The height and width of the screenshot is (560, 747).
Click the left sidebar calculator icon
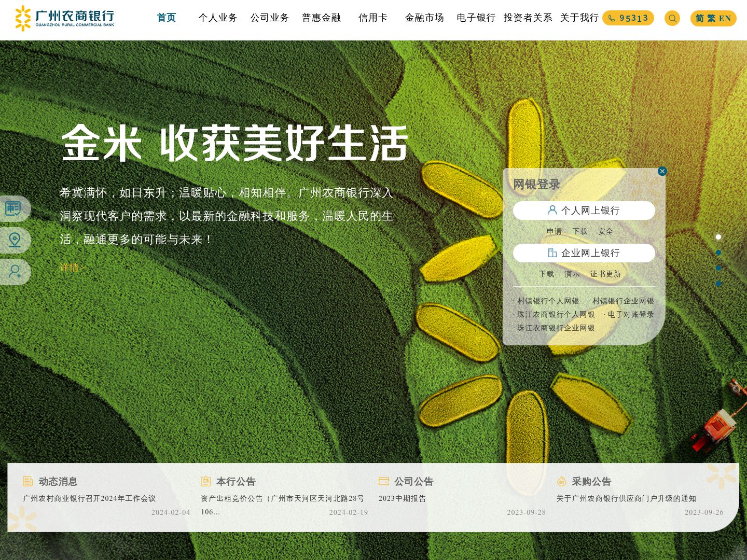point(13,208)
